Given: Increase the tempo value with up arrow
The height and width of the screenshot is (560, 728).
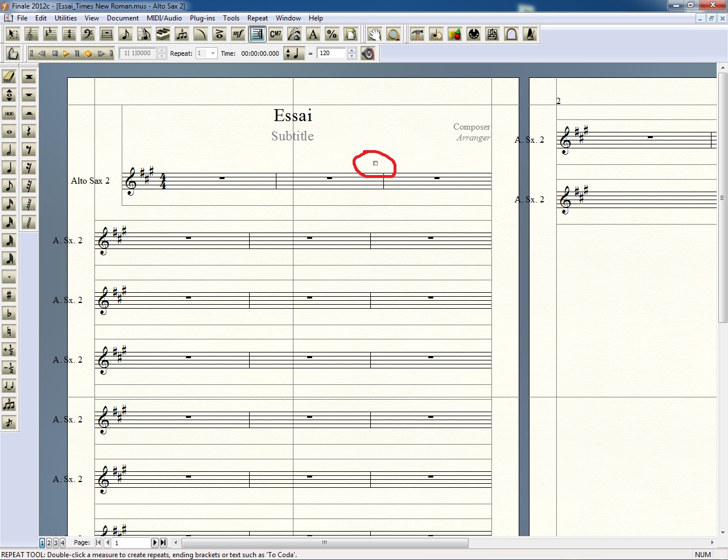Looking at the screenshot, I should pos(351,51).
